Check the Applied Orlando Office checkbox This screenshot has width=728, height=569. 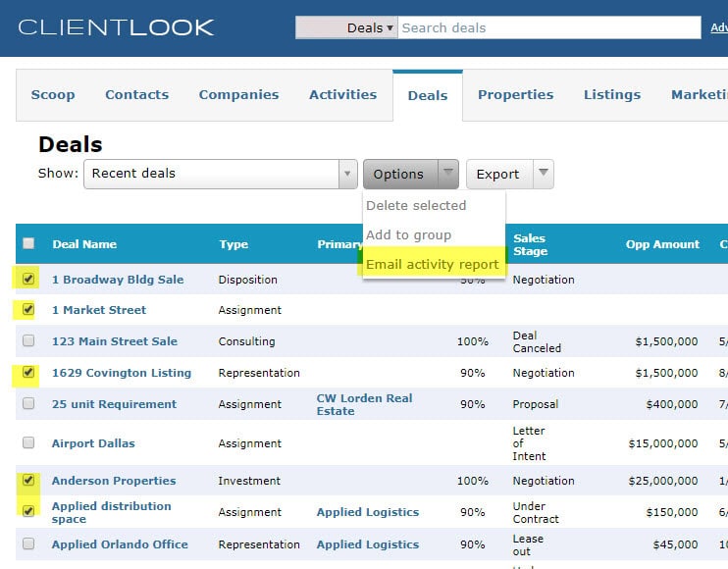28,543
